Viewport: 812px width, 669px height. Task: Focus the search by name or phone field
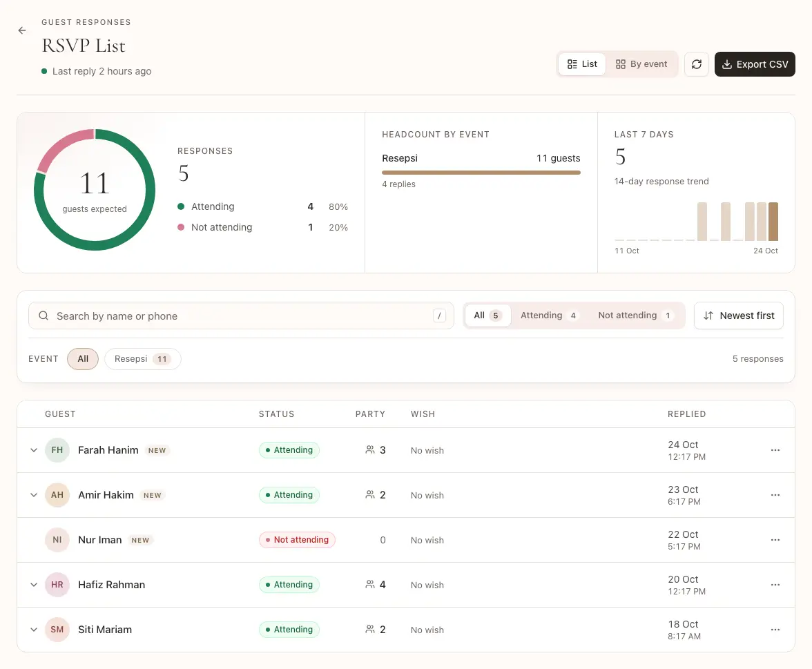click(242, 316)
